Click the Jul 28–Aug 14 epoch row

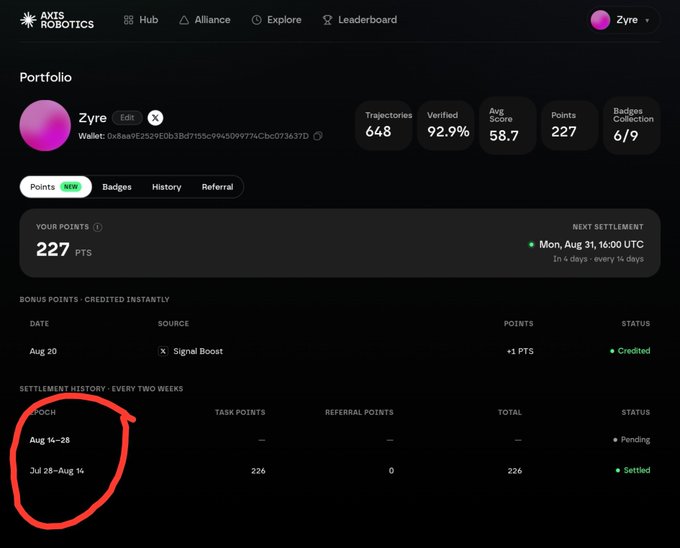340,470
